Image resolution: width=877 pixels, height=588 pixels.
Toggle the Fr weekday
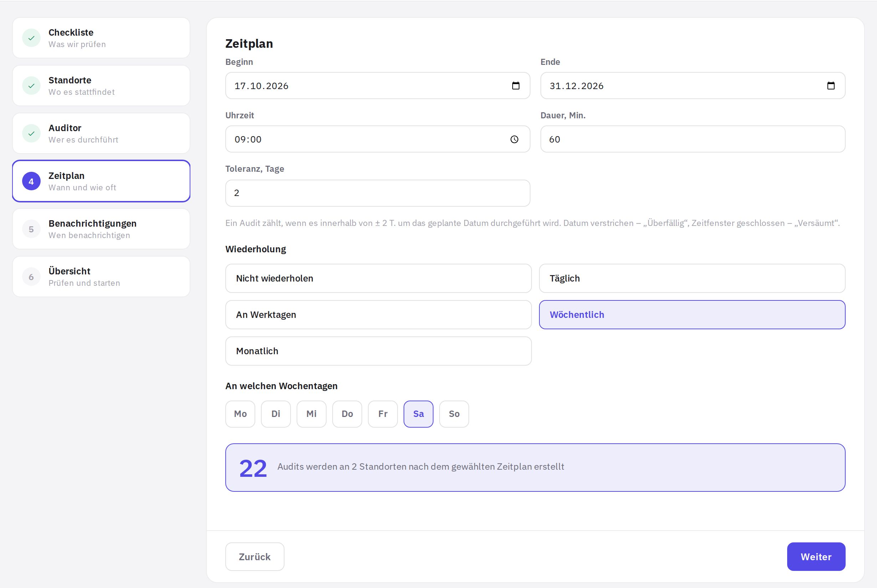pos(383,414)
